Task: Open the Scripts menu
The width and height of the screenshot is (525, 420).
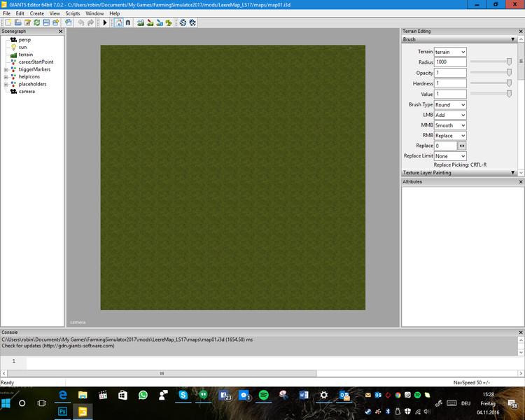Action: tap(73, 13)
